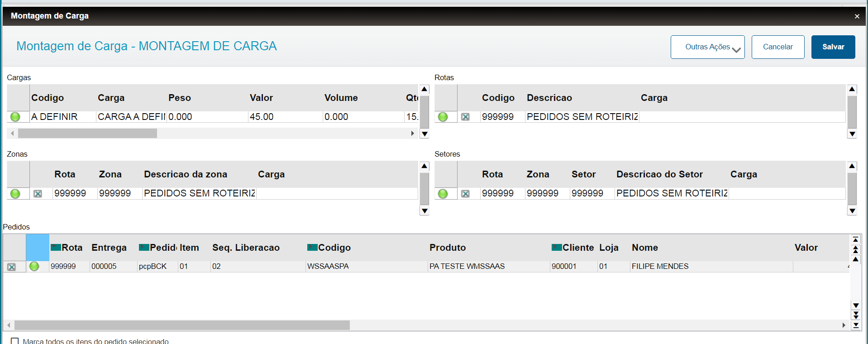Click 'PA TESTE WMSSAAS' product cell
This screenshot has height=344, width=868.
coord(489,266)
